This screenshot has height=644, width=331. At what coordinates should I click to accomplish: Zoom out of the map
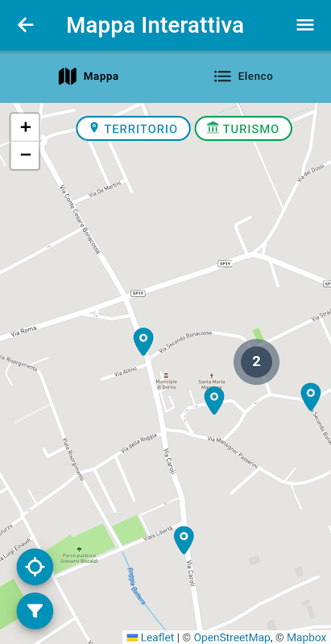click(x=26, y=155)
